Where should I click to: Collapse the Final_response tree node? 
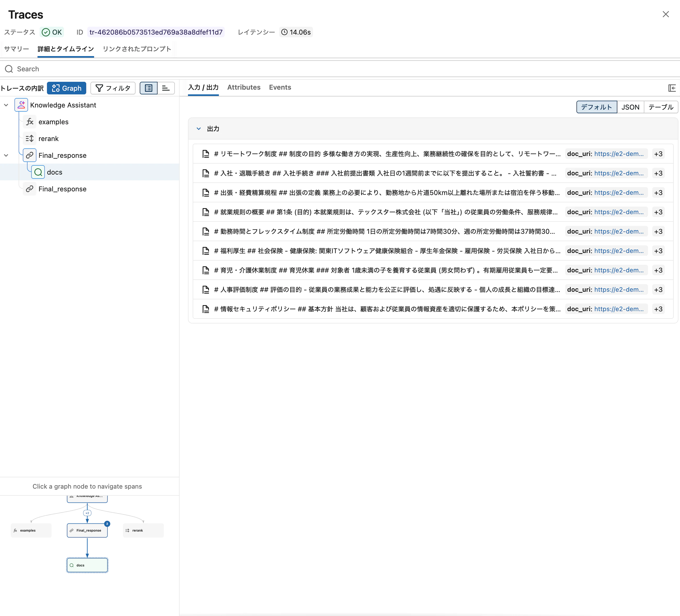(x=6, y=155)
